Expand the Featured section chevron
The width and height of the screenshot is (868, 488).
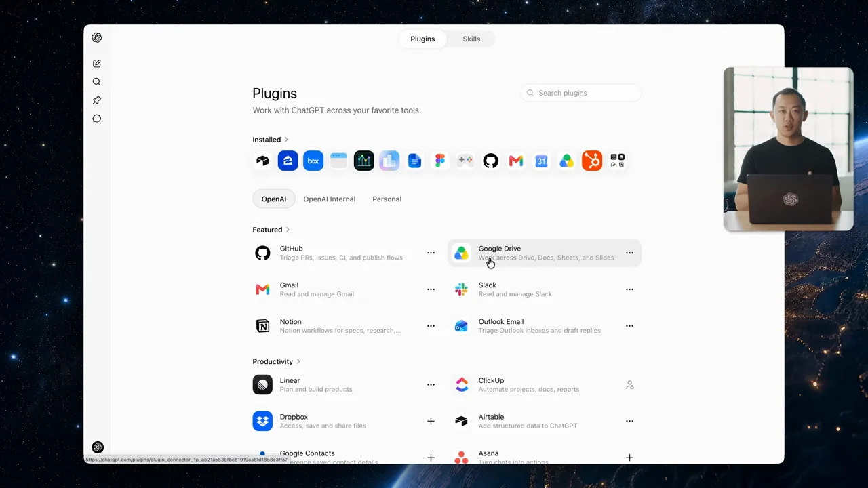288,230
